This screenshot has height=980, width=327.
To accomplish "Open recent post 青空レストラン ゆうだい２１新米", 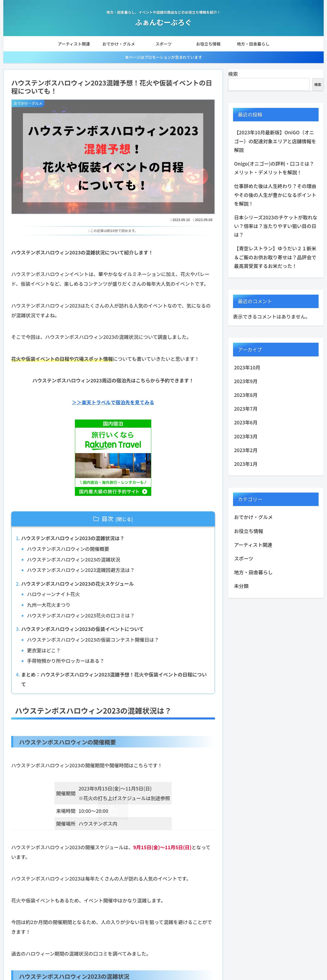I will 276,257.
